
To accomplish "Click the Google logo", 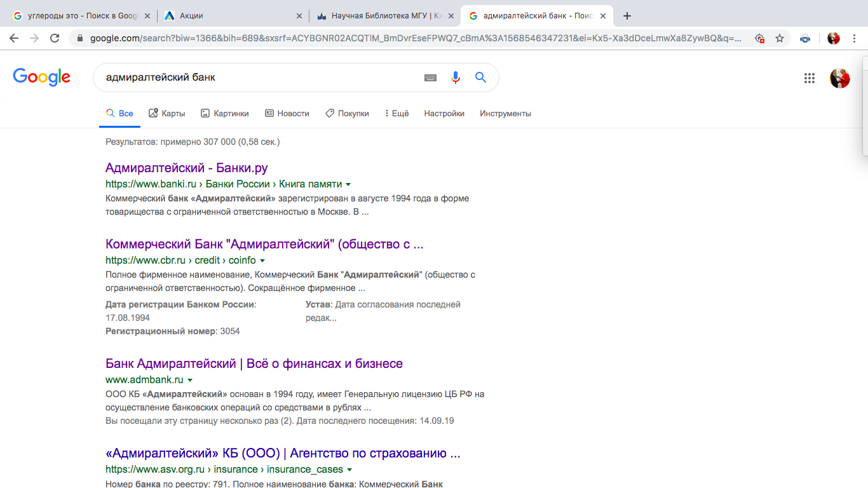I will [41, 78].
